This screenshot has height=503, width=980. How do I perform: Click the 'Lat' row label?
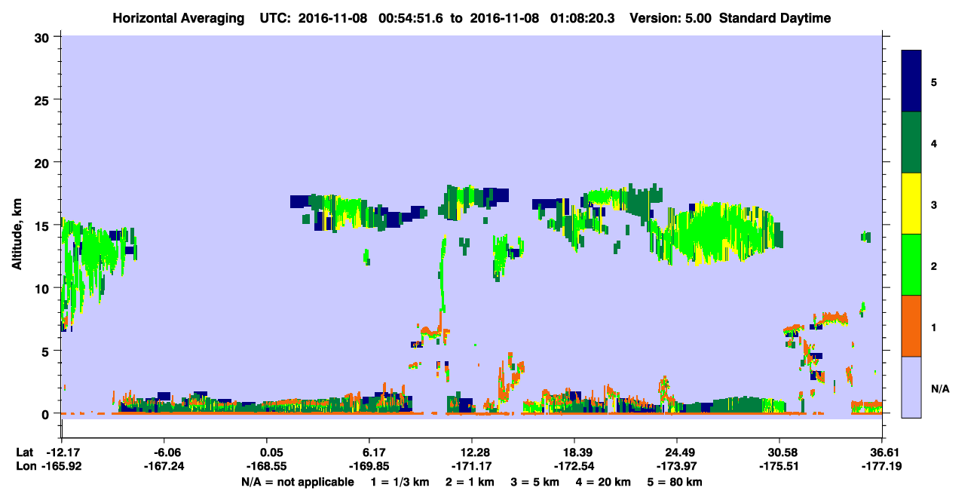(x=23, y=452)
